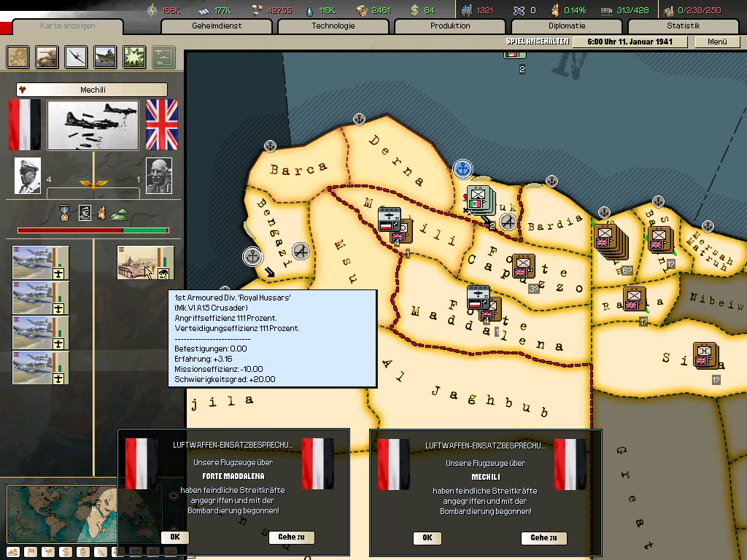Switch to the Technologie tab
Viewport: 747px width, 560px height.
coord(333,26)
